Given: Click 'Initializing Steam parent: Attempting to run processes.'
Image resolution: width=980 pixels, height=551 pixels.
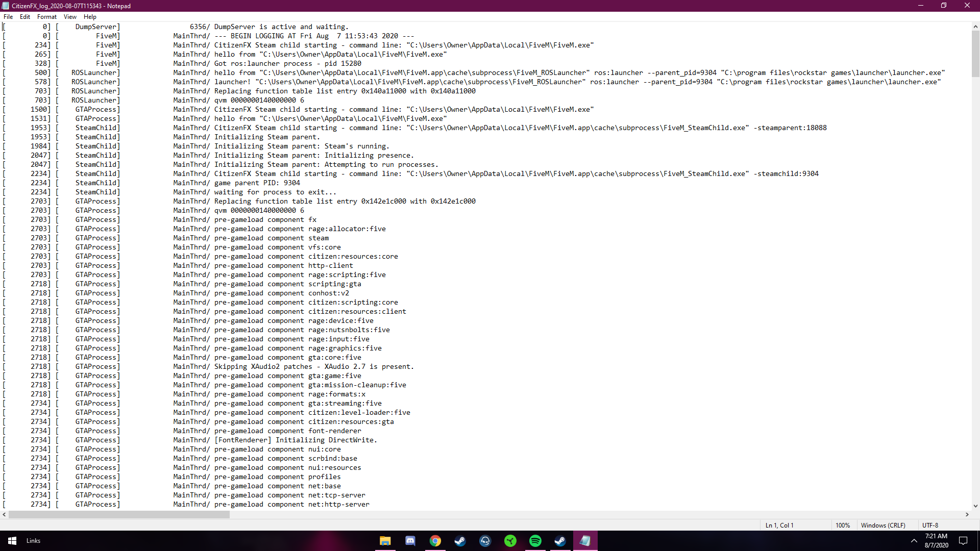Looking at the screenshot, I should (x=326, y=165).
